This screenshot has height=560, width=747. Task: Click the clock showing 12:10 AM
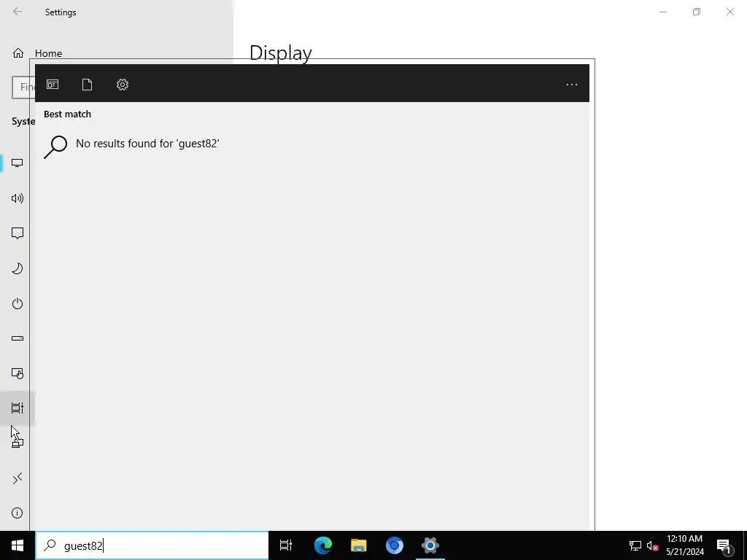[x=684, y=539]
